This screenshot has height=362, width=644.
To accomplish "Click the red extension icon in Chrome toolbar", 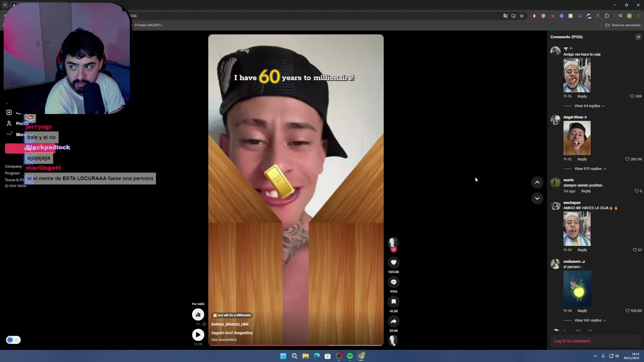I will tap(534, 16).
